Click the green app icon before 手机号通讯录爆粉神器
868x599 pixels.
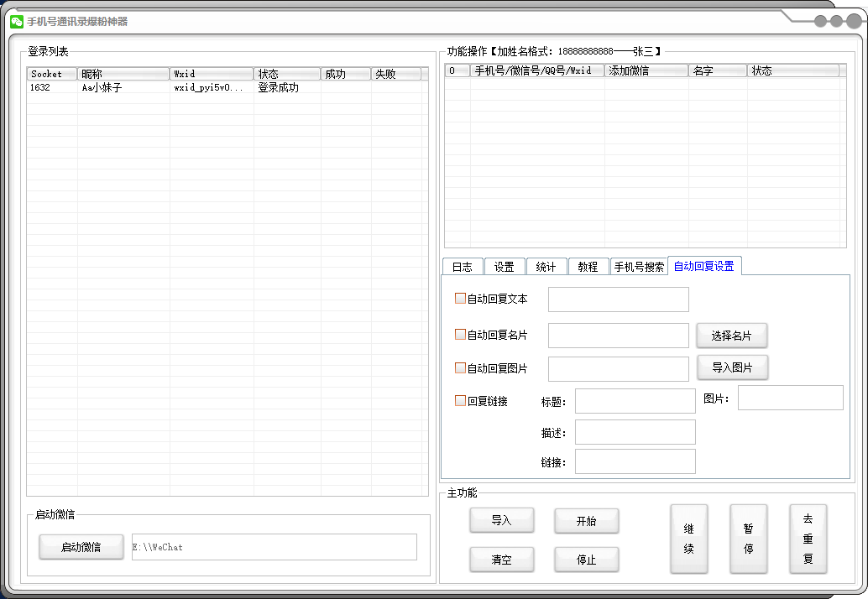[x=17, y=23]
